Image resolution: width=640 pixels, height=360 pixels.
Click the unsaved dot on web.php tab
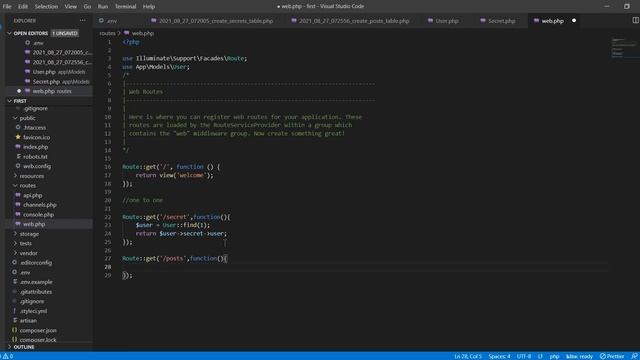574,21
